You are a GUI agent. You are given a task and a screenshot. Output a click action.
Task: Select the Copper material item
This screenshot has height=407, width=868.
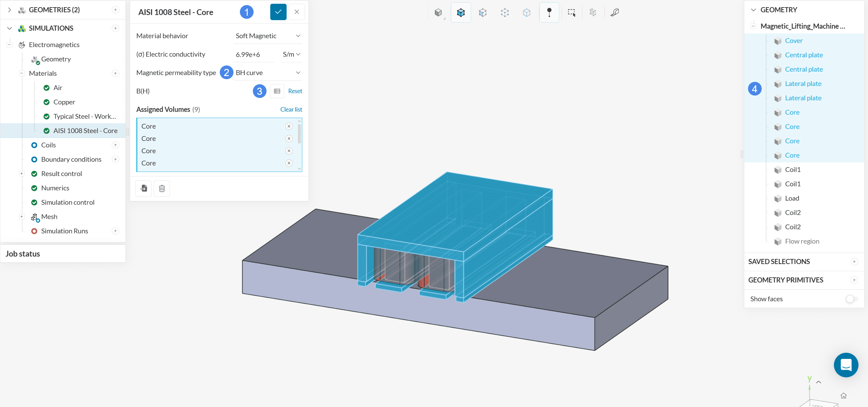pyautogui.click(x=64, y=102)
